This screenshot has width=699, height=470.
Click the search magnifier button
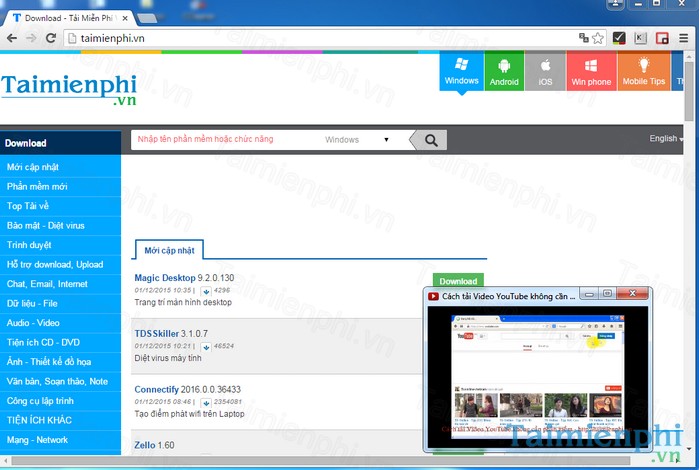point(431,140)
